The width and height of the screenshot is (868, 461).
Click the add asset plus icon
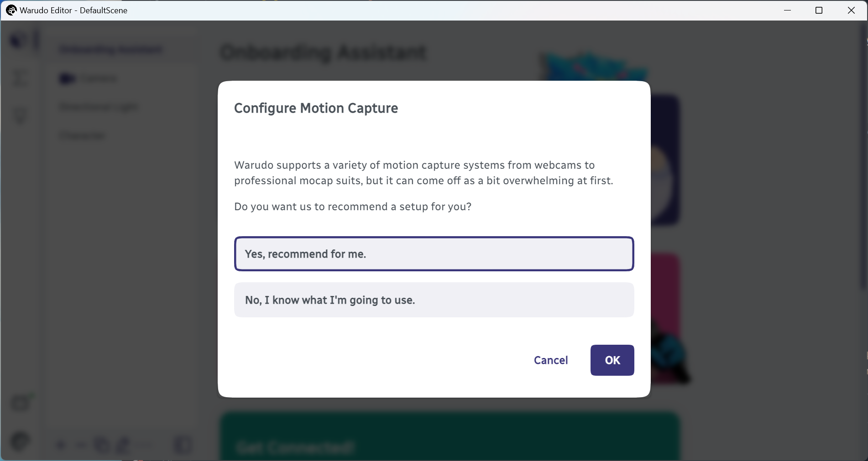(61, 445)
